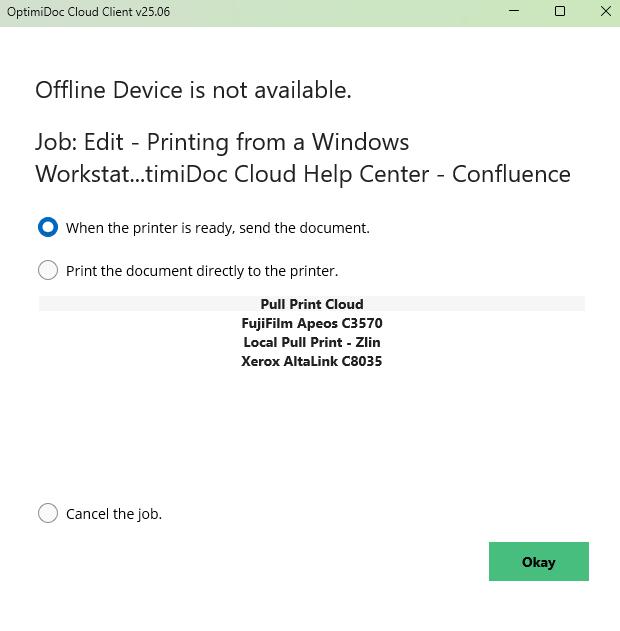
Task: Choose the FujiFilm Apeos C3570 printer
Action: click(x=312, y=323)
